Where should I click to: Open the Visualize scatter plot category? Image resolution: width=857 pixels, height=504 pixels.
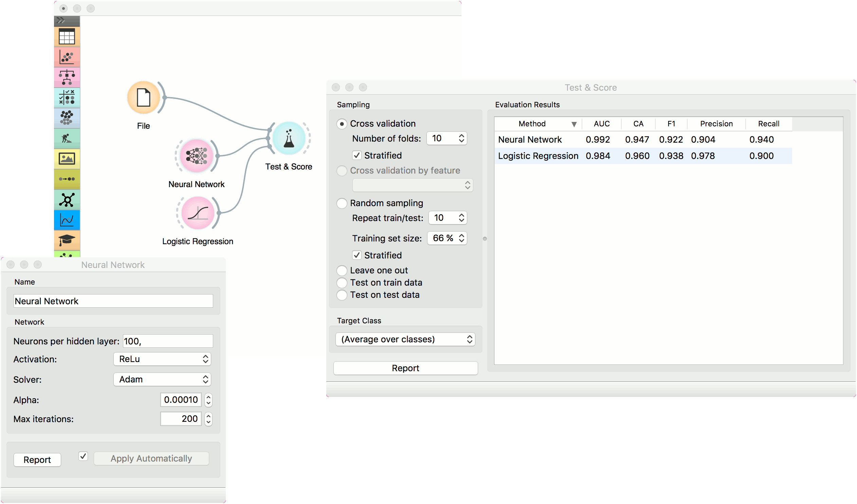[67, 57]
